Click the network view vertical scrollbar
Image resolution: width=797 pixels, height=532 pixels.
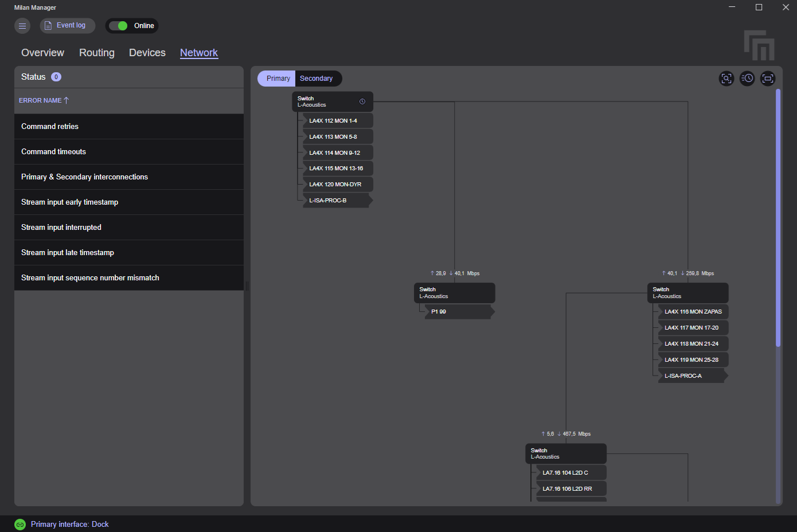[778, 218]
